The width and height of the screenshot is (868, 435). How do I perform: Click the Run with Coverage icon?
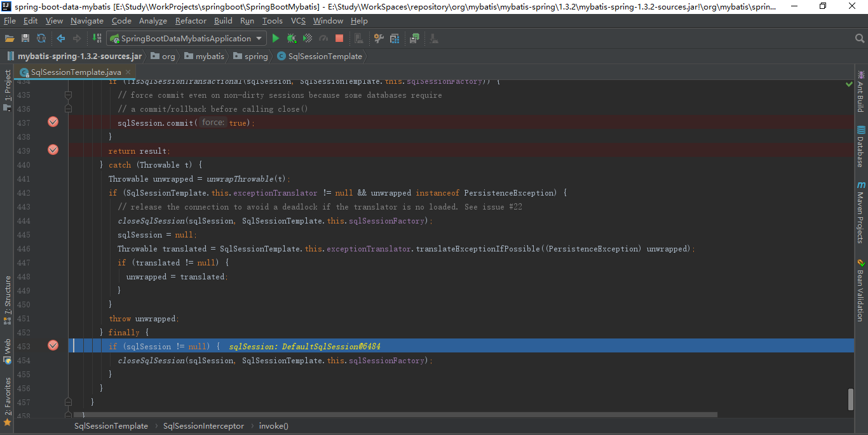point(308,39)
